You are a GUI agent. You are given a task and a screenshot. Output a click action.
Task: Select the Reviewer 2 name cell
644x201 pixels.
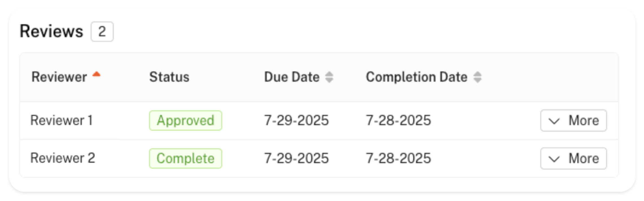[63, 158]
